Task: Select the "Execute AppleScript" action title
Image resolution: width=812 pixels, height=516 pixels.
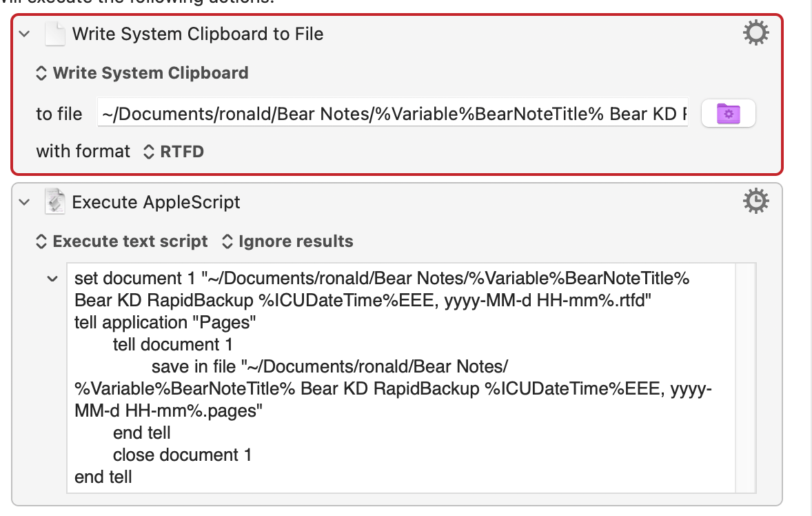Action: [156, 202]
